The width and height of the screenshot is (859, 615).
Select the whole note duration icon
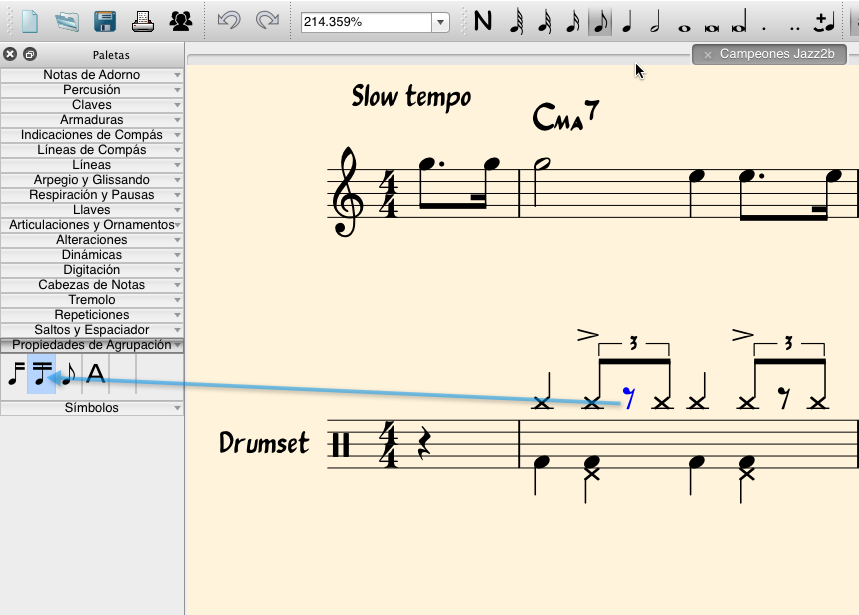[683, 21]
